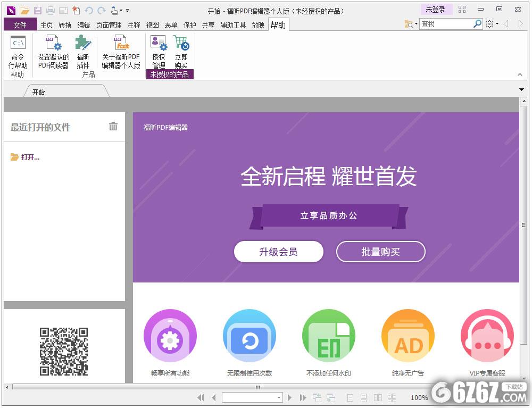
Task: Click the 不添加任何水印 feature icon
Action: point(328,336)
